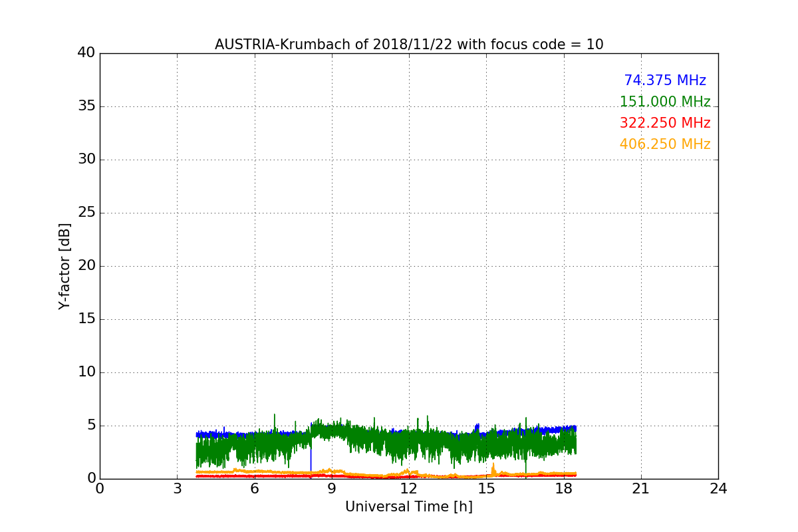Image resolution: width=798 pixels, height=532 pixels.
Task: Click y-axis tick value 40
Action: (x=86, y=53)
